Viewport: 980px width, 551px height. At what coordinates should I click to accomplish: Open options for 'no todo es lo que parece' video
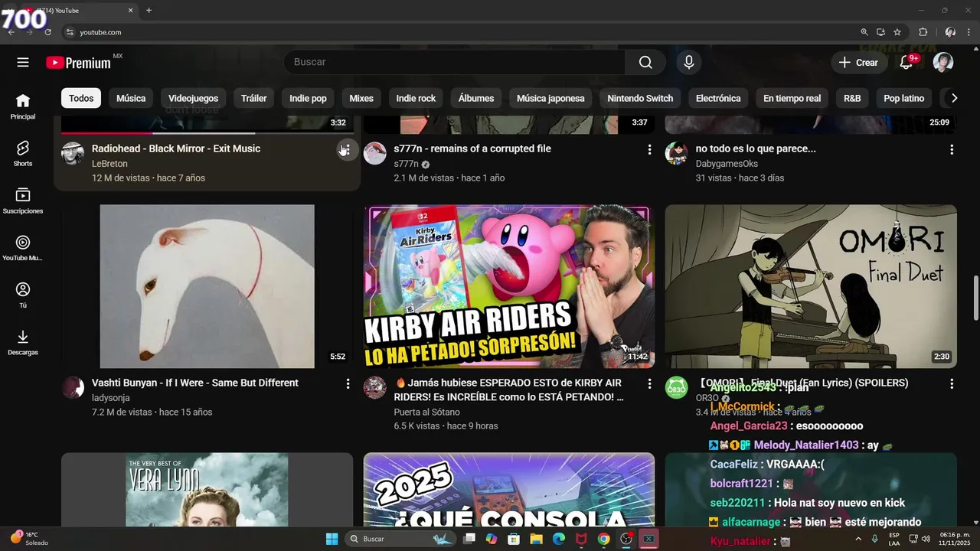(x=952, y=150)
